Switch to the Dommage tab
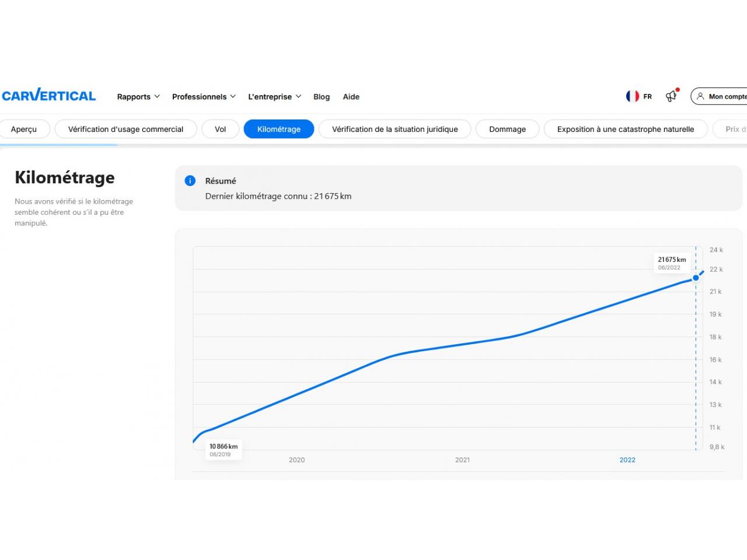This screenshot has height=560, width=747. click(x=507, y=129)
